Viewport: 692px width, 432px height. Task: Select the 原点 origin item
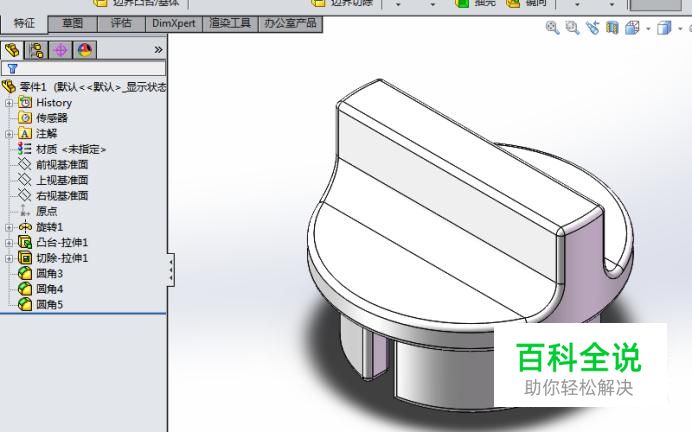click(x=38, y=211)
